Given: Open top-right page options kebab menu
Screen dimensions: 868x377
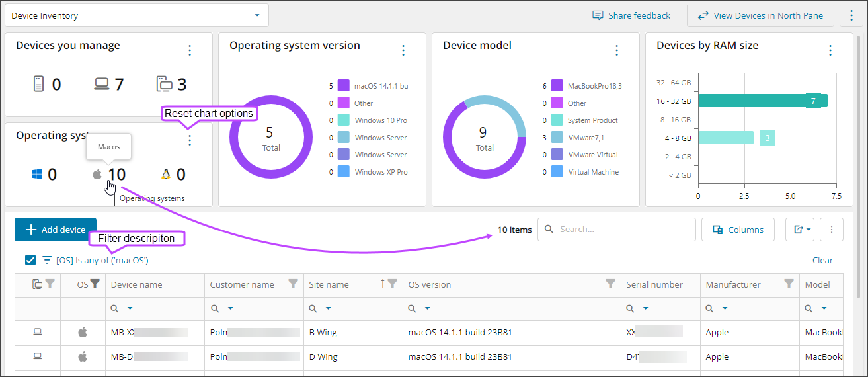Looking at the screenshot, I should coord(851,15).
